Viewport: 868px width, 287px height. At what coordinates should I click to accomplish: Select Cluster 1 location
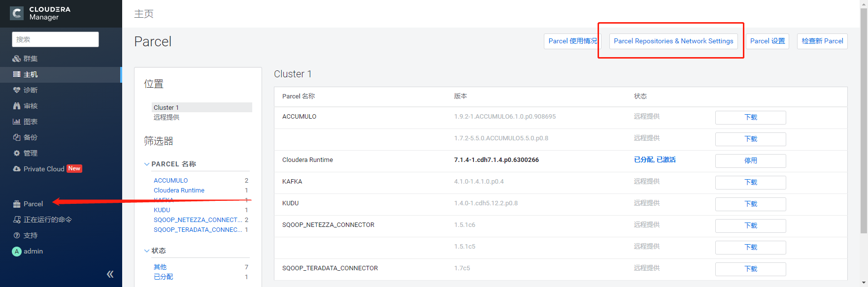202,107
